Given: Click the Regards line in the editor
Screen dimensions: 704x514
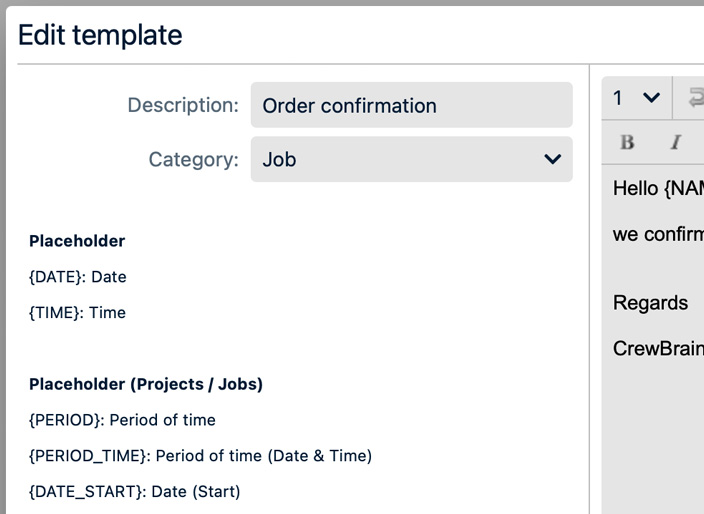Looking at the screenshot, I should coord(650,303).
